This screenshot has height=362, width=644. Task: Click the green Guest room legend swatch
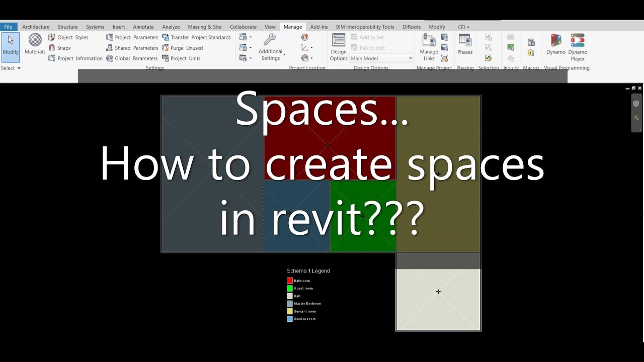pos(290,288)
